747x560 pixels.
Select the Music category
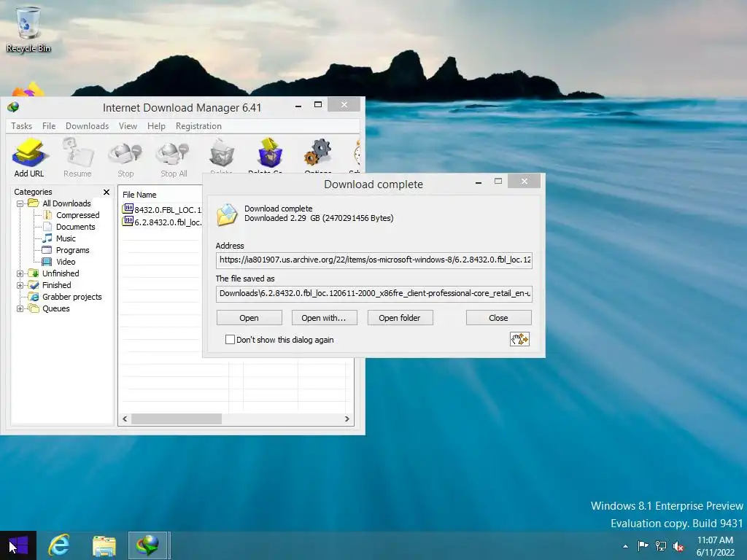66,238
